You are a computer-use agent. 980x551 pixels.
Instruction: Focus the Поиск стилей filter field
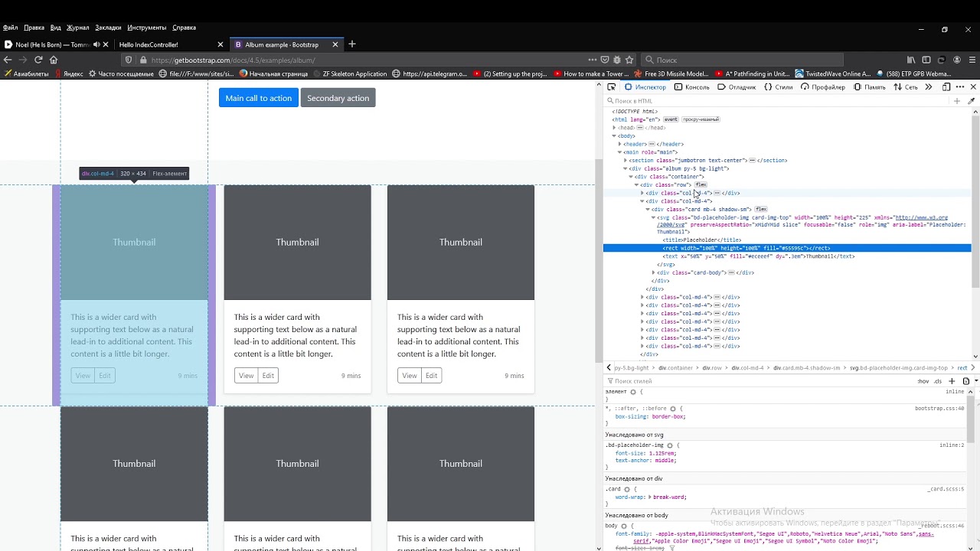click(758, 381)
